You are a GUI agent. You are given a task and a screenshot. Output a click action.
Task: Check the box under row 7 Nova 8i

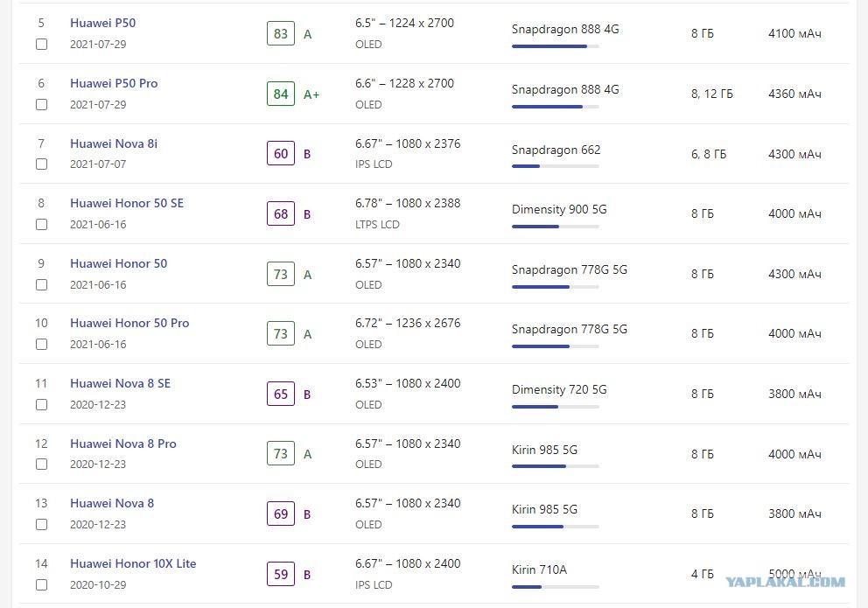(x=41, y=164)
